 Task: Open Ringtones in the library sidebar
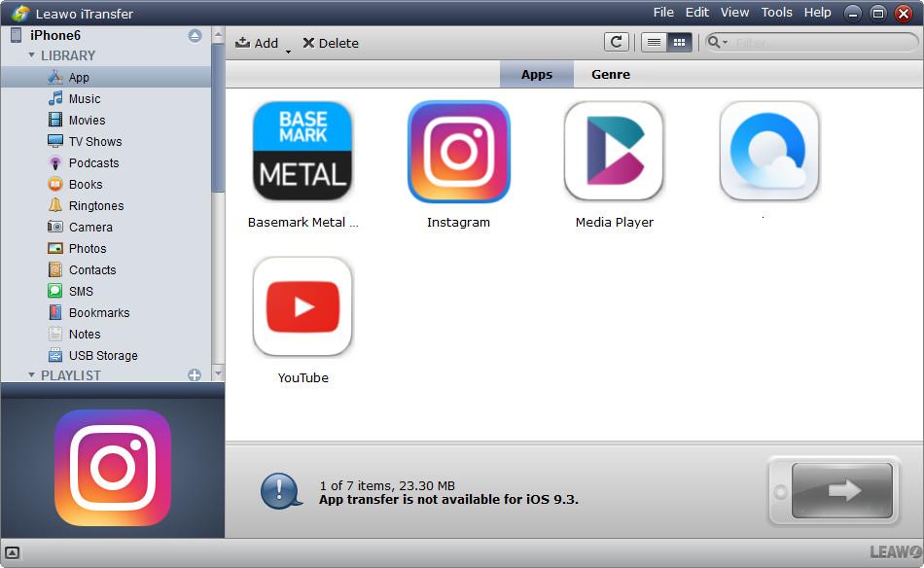pos(95,206)
